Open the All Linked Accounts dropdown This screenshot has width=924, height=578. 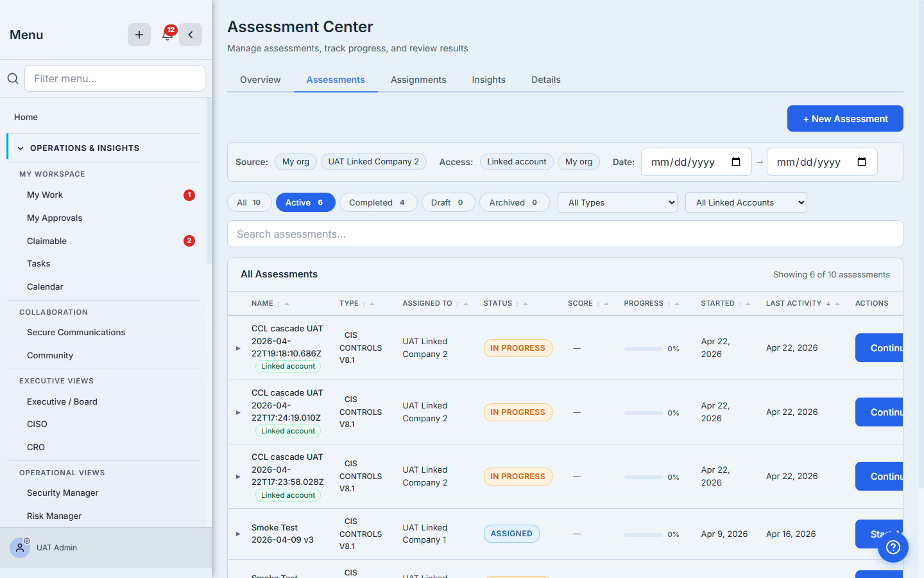[x=746, y=202]
